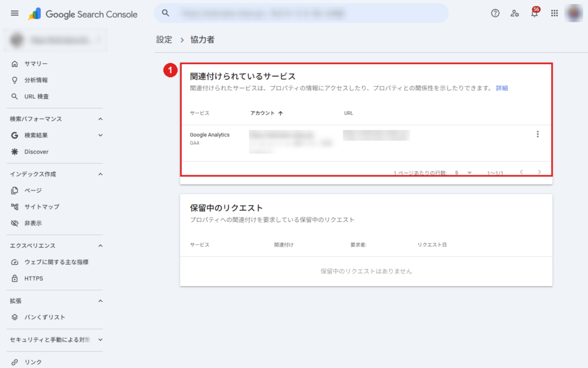Image resolution: width=588 pixels, height=368 pixels.
Task: Click 協力者 breadcrumb title
Action: (203, 40)
